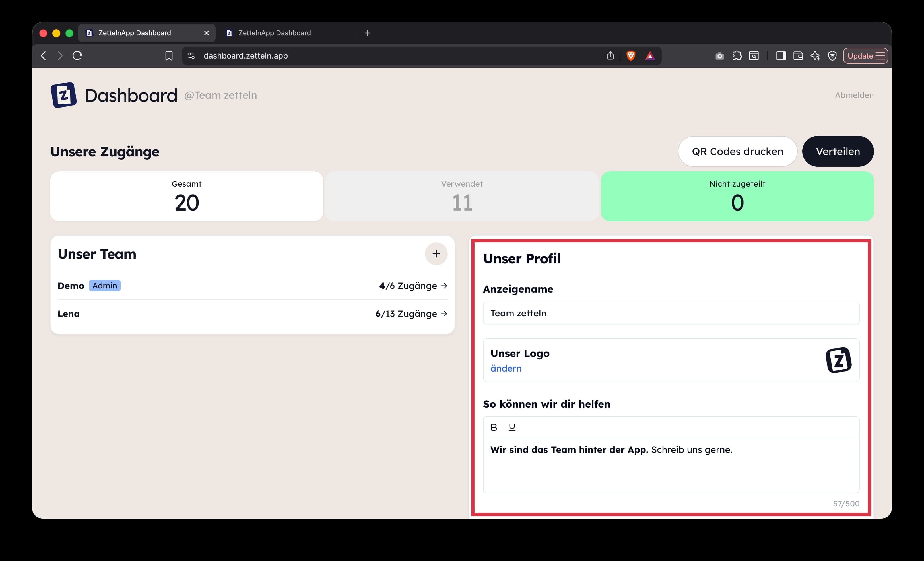924x561 pixels.
Task: Open Brave Shields lion icon
Action: [631, 56]
